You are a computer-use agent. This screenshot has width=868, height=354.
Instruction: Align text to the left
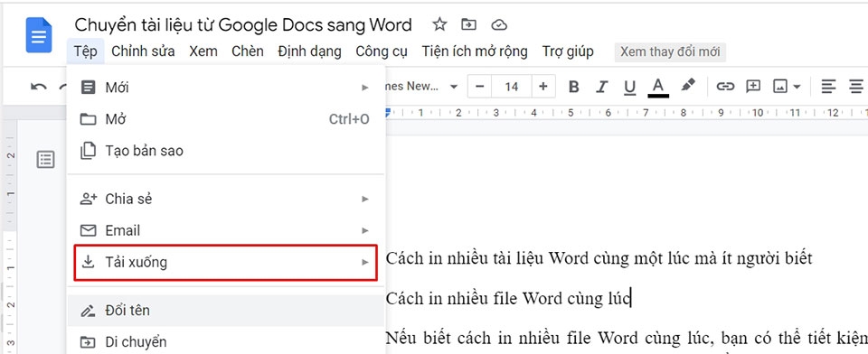pos(828,87)
